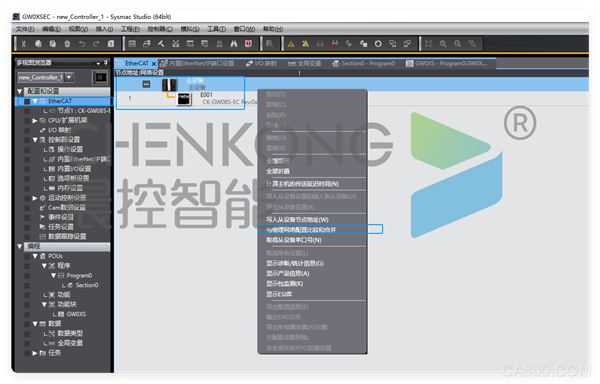The width and height of the screenshot is (600, 384).
Task: Click the Undo arrow icon
Action: click(82, 44)
